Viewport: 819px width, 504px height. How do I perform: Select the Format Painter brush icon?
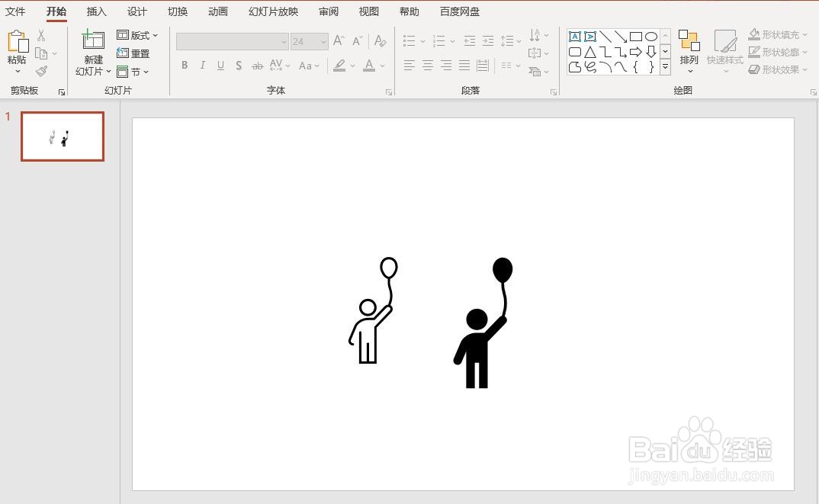pos(41,71)
